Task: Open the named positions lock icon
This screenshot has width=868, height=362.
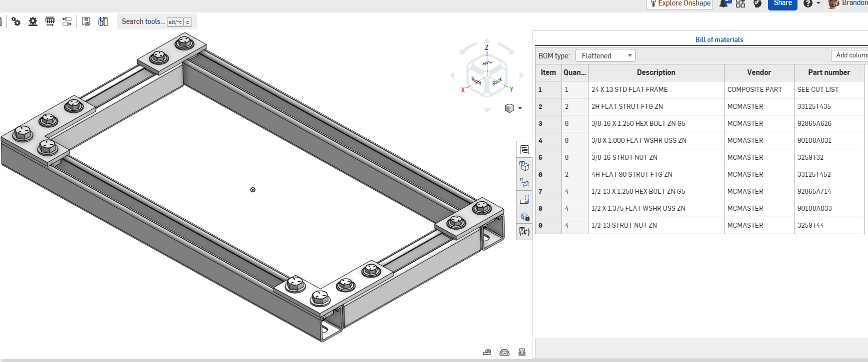Action: [524, 216]
